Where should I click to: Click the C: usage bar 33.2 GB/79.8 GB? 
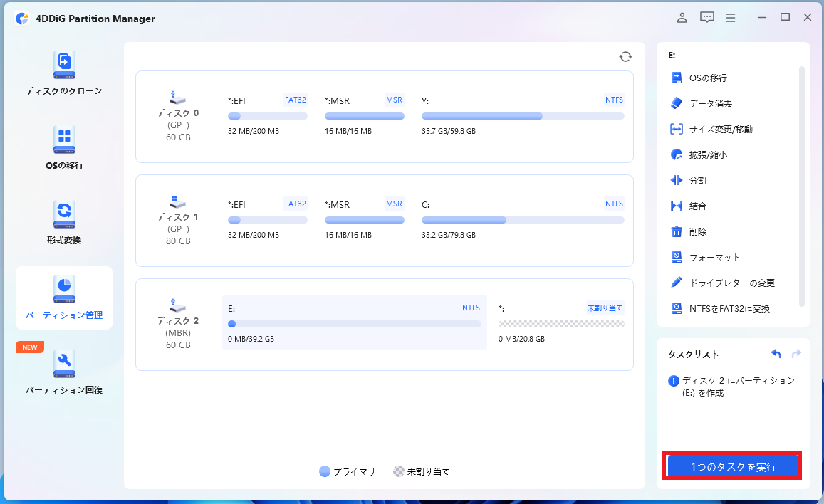pos(523,220)
